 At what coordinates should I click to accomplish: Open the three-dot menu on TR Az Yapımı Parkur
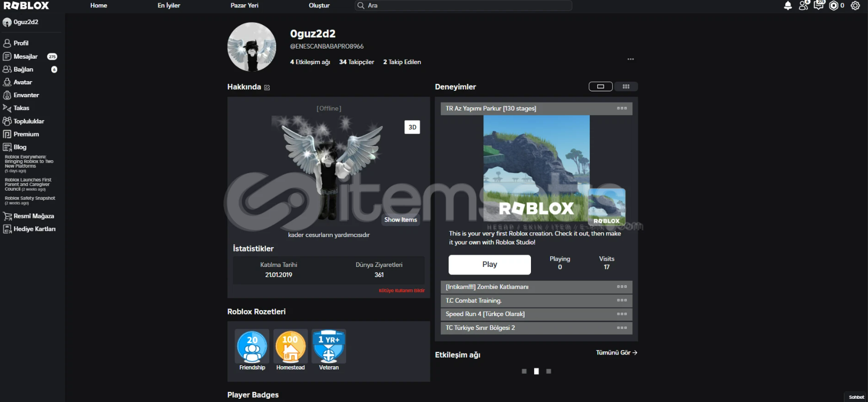point(622,108)
